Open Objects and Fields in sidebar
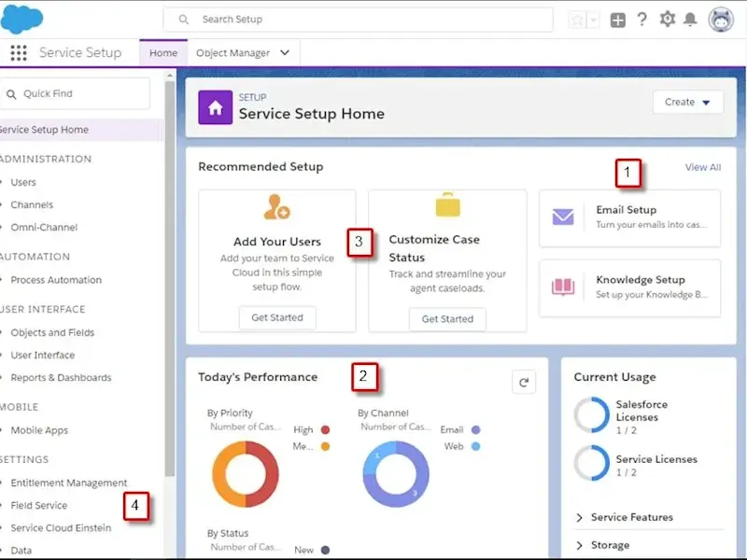 pyautogui.click(x=52, y=333)
